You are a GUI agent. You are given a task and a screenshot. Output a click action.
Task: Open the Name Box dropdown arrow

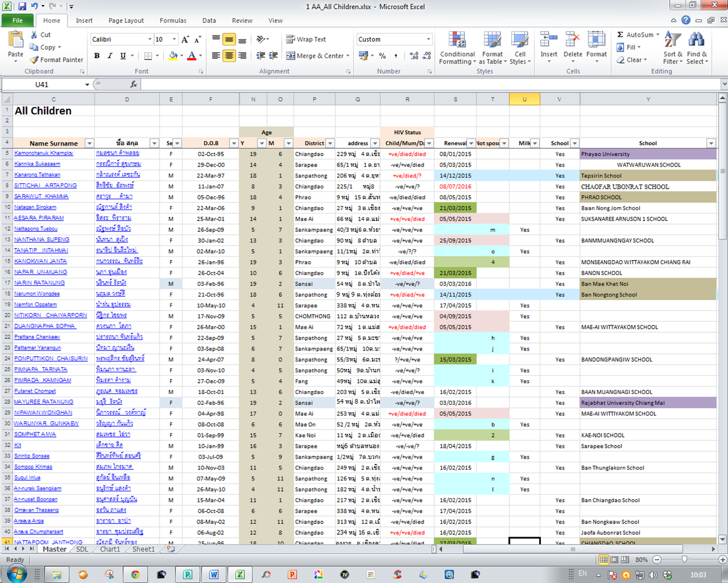[x=87, y=85]
